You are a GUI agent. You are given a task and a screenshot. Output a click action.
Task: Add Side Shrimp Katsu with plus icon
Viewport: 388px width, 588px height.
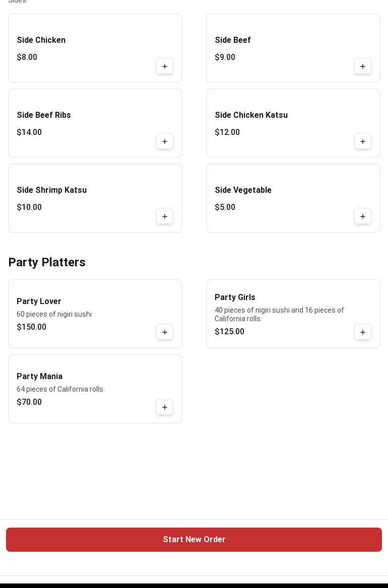(165, 216)
